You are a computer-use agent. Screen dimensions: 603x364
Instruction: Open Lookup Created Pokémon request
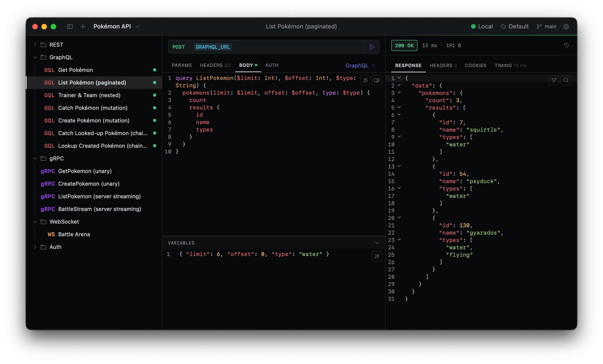(94, 146)
